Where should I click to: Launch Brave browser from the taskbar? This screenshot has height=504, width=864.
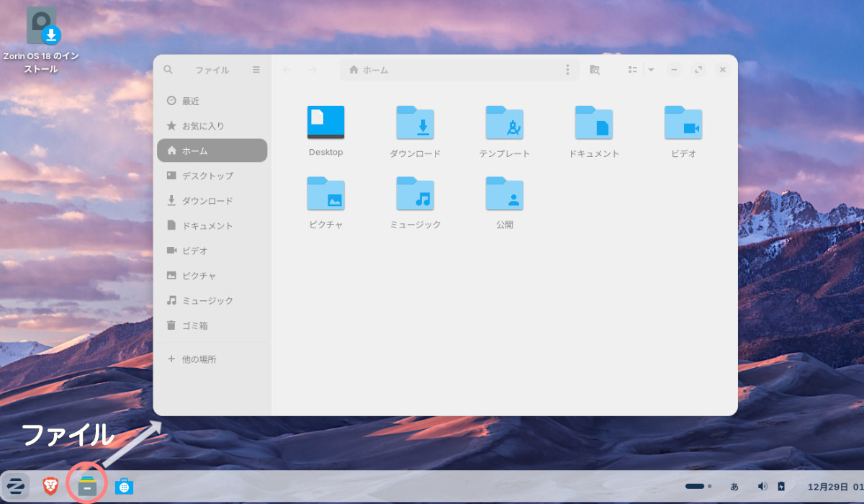point(50,487)
